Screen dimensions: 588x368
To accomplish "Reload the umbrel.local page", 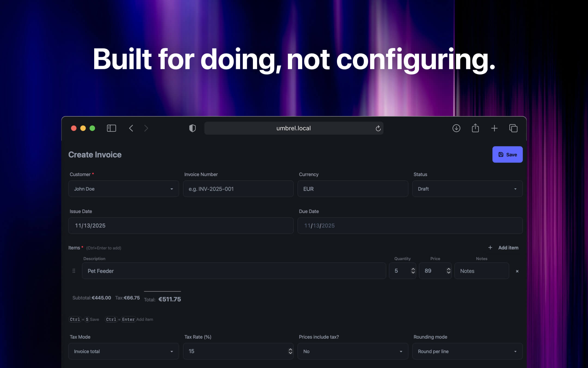I will [378, 128].
